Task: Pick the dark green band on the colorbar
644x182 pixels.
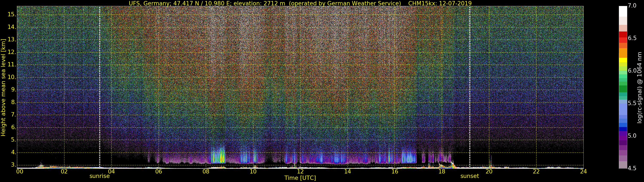Action: (x=623, y=89)
